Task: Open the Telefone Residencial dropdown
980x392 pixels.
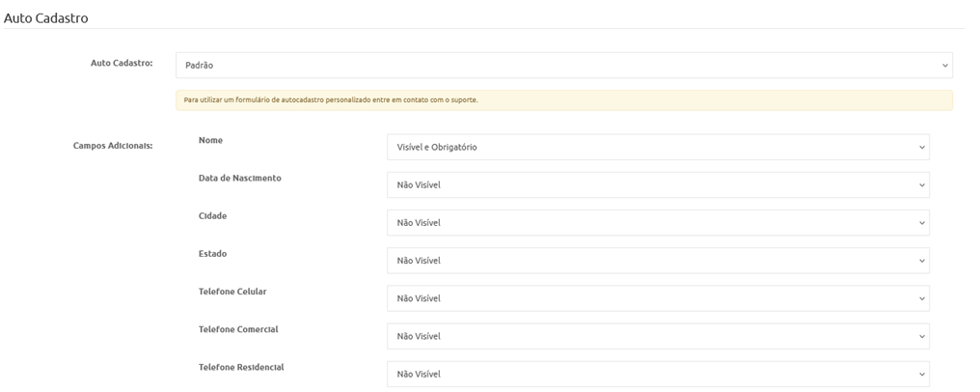Action: [x=658, y=374]
